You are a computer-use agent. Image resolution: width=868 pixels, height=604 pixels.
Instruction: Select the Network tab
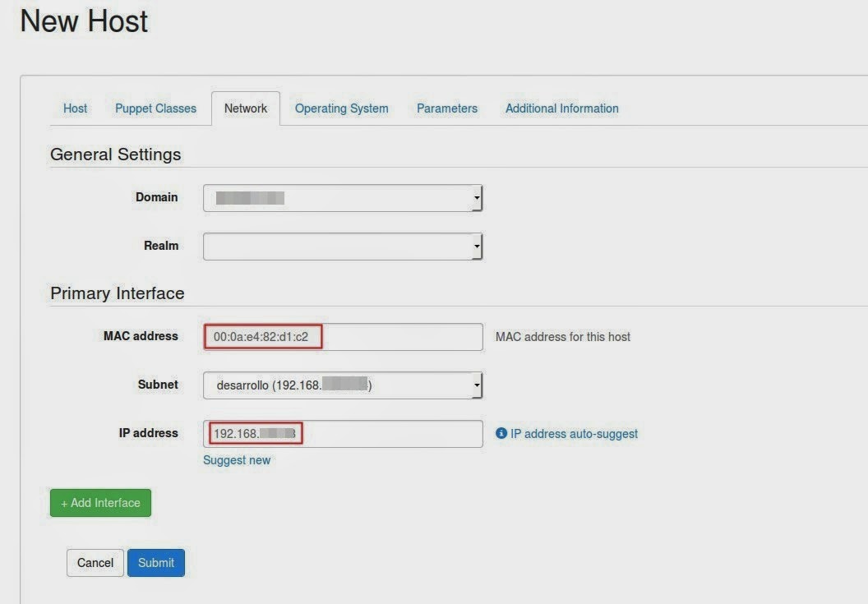coord(246,108)
